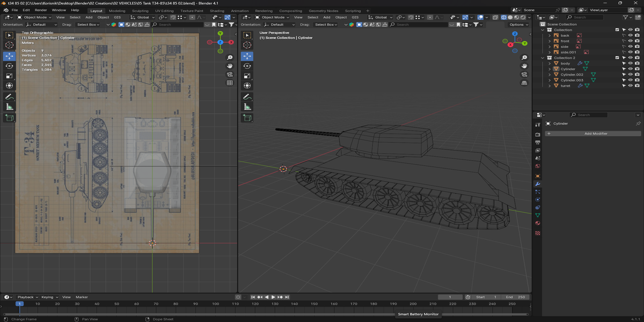Open the Render menu

(41, 10)
